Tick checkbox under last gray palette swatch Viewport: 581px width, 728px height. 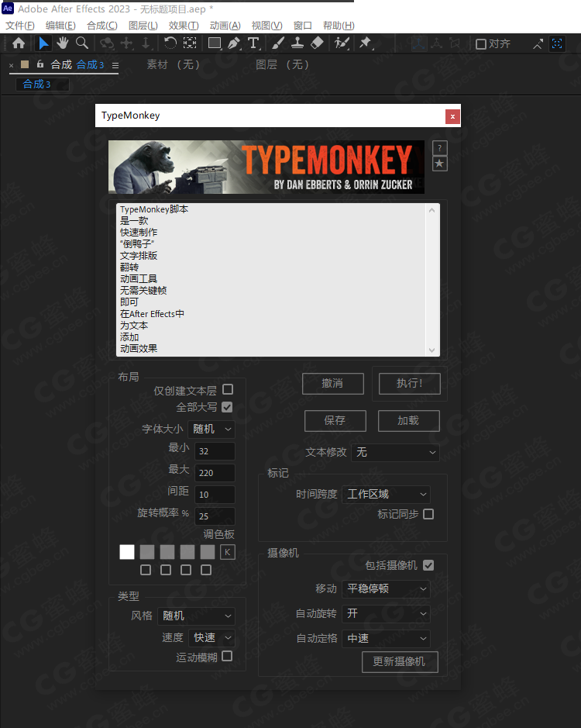206,570
